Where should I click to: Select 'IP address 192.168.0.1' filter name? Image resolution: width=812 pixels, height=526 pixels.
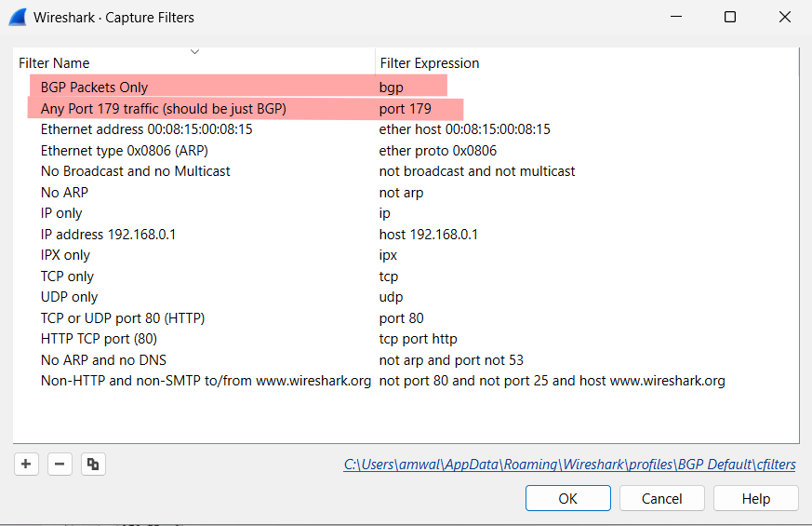(108, 235)
